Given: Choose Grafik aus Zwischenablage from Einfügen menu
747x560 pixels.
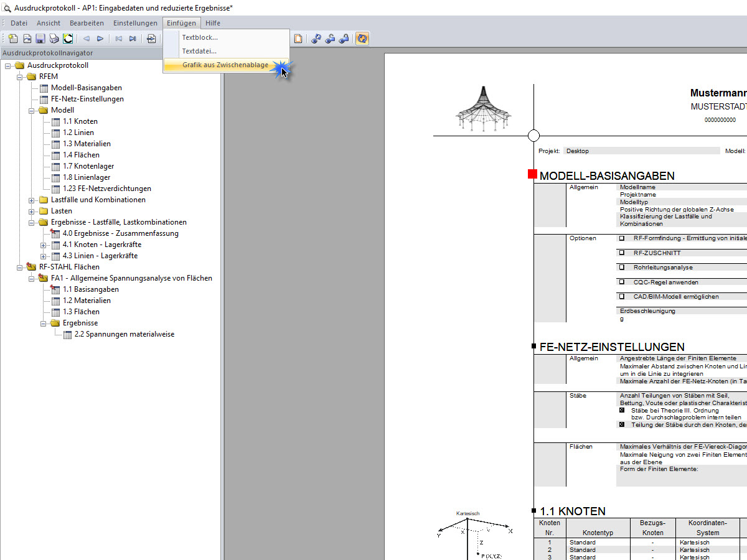Looking at the screenshot, I should coord(225,65).
